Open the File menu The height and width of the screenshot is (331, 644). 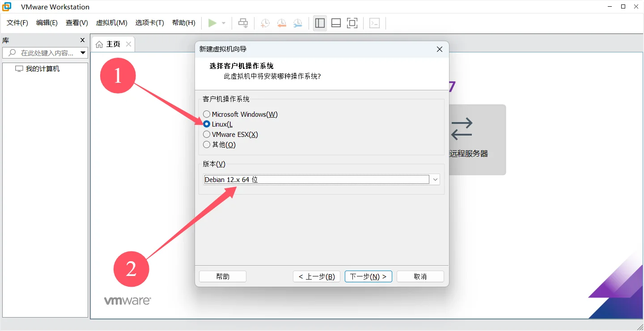coord(17,23)
